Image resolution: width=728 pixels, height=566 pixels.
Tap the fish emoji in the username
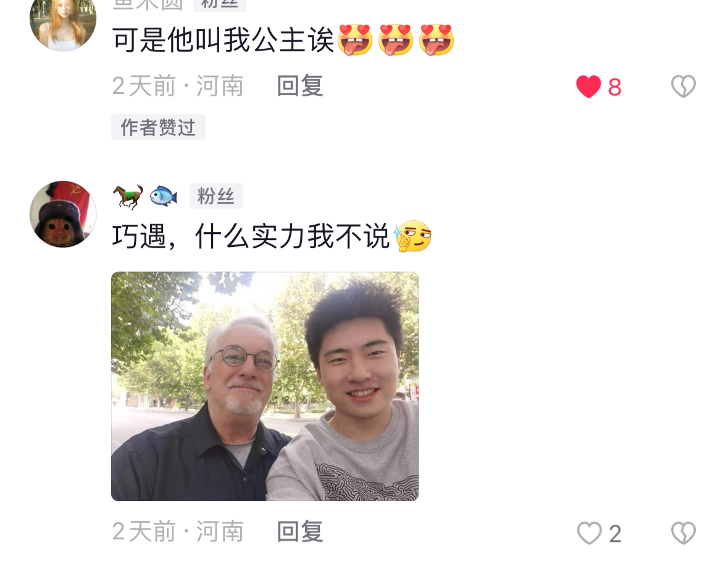click(164, 196)
